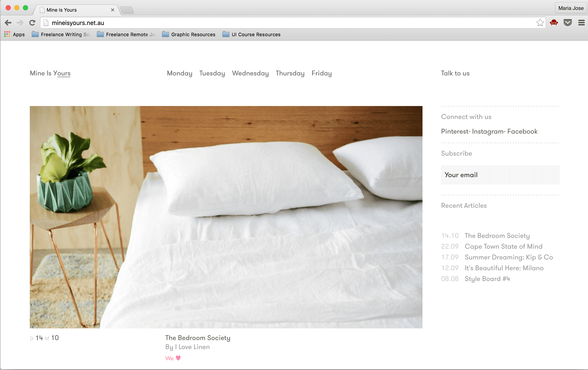Open the Maria Jose profile button
This screenshot has width=588, height=370.
point(571,8)
